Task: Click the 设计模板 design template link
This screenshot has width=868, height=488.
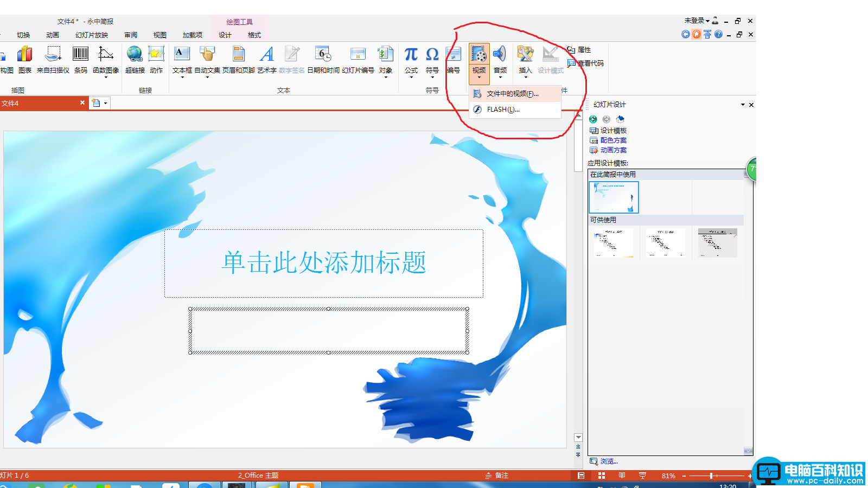Action: click(x=614, y=131)
